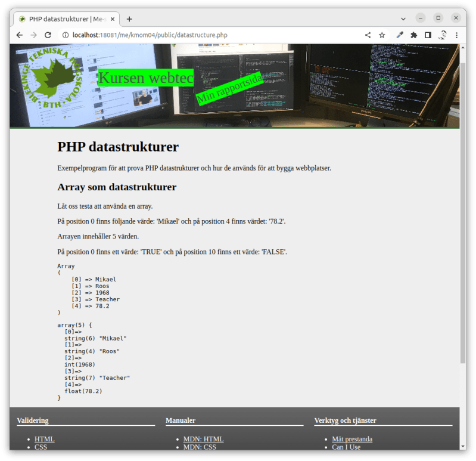Click the 'PHP datastrukturer' main heading
The height and width of the screenshot is (461, 476).
[118, 147]
